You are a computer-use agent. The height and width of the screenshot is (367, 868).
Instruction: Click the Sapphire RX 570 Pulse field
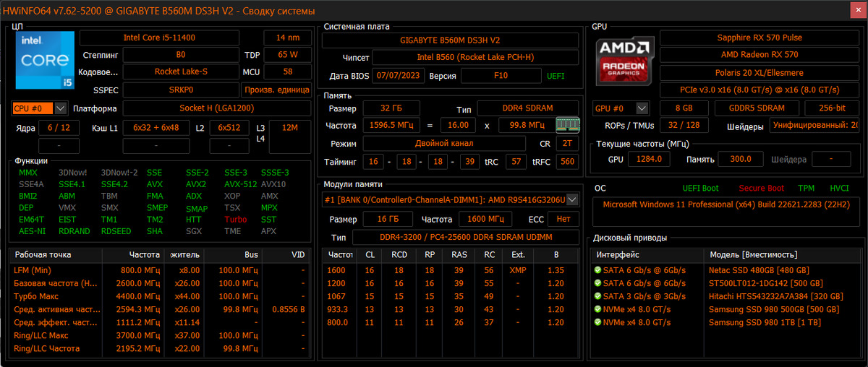click(x=759, y=38)
